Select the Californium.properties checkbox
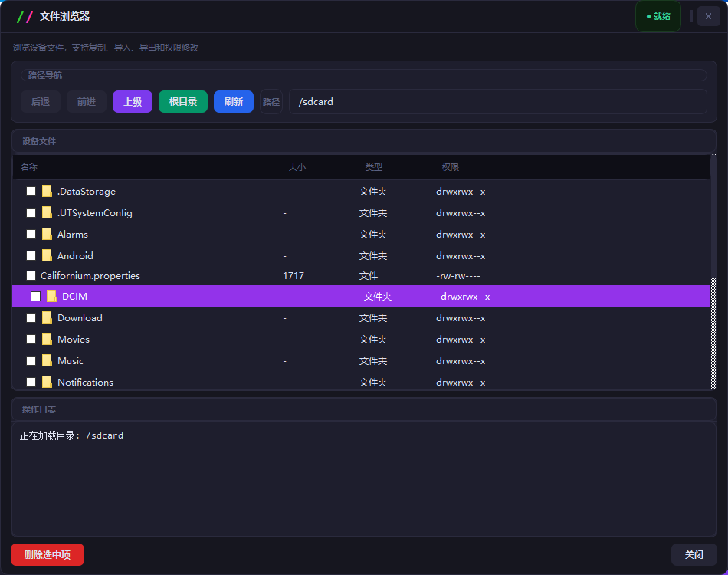 tap(31, 276)
